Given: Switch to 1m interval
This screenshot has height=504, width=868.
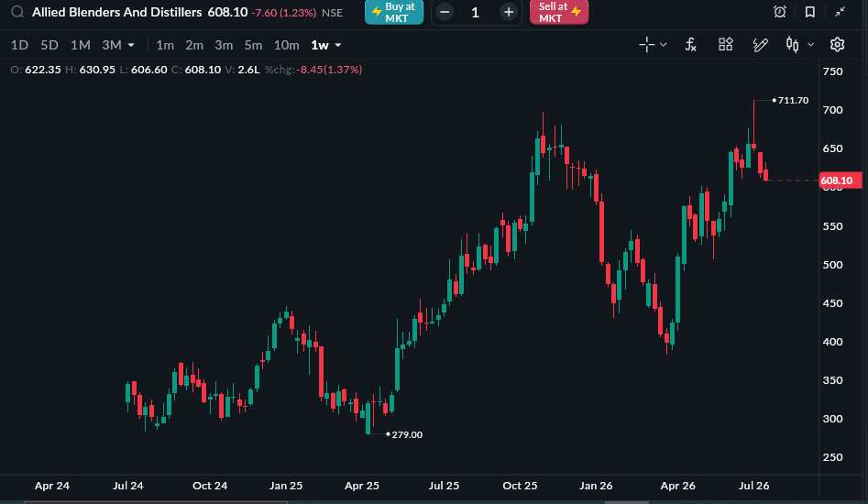Looking at the screenshot, I should tap(165, 45).
